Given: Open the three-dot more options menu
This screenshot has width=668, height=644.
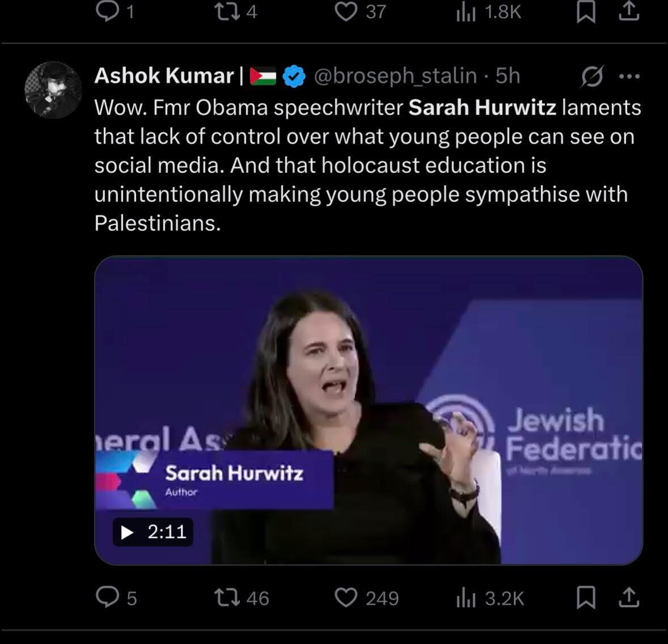Looking at the screenshot, I should pyautogui.click(x=629, y=76).
